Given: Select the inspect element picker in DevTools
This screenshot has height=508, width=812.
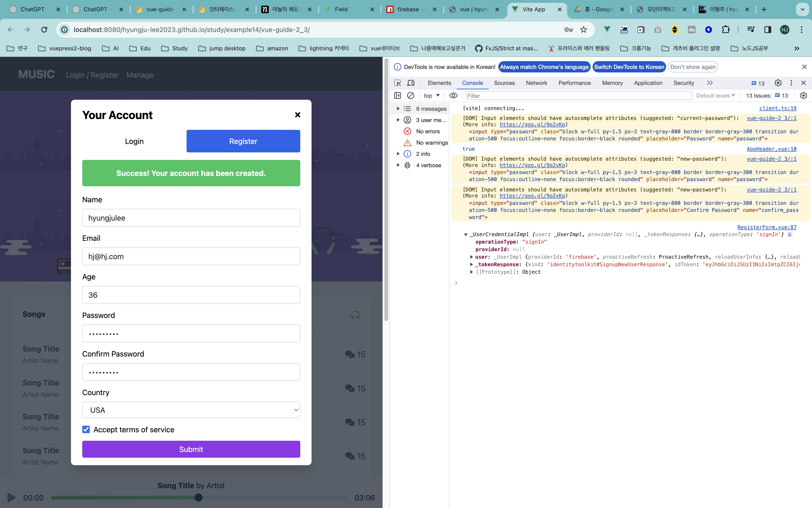Looking at the screenshot, I should tap(398, 83).
